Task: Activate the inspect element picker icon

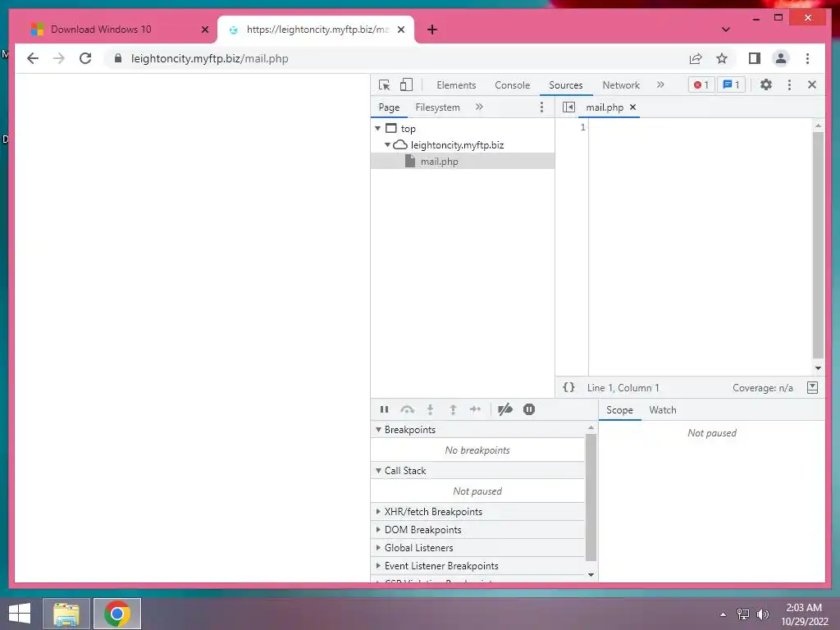Action: [x=384, y=84]
